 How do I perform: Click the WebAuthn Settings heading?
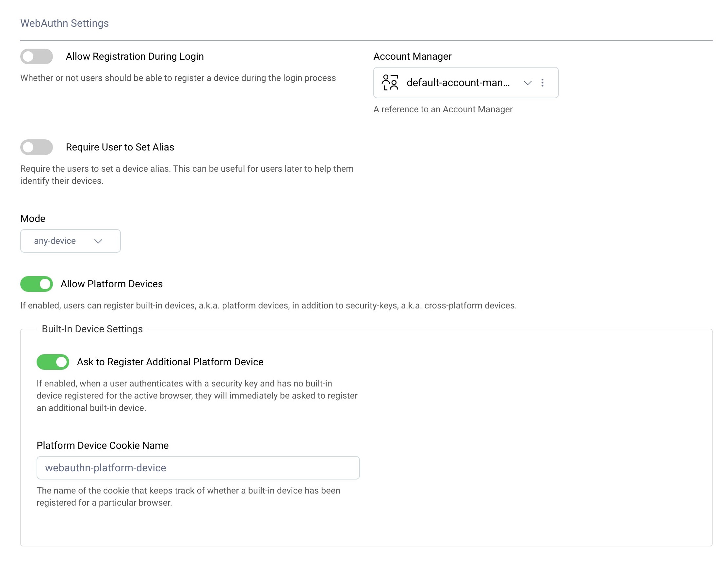(64, 23)
